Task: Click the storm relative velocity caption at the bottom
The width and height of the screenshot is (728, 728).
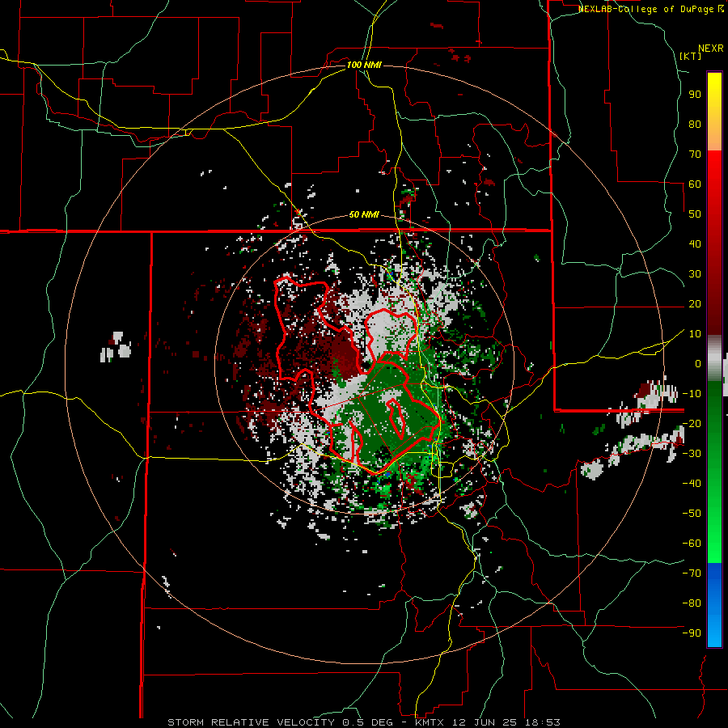Action: point(363,722)
